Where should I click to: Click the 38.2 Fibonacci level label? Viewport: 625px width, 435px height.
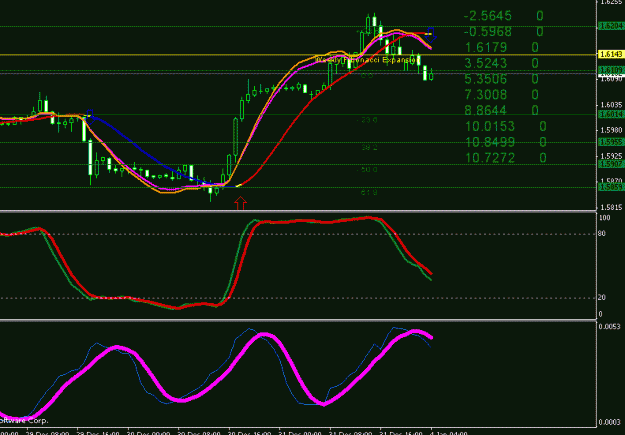click(x=369, y=148)
